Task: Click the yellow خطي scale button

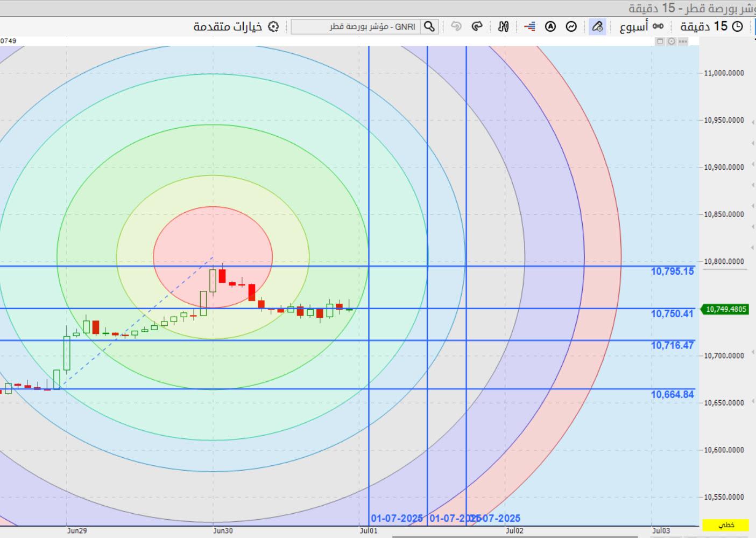Action: click(x=726, y=525)
